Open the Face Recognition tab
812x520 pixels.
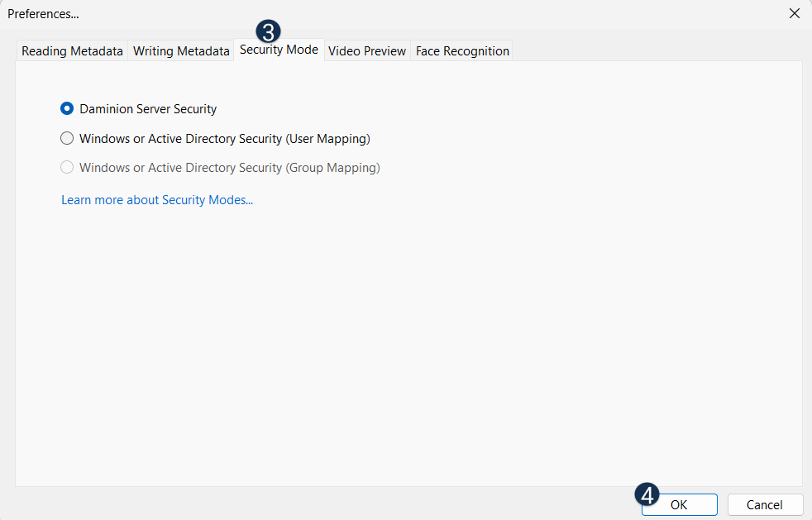pos(462,51)
